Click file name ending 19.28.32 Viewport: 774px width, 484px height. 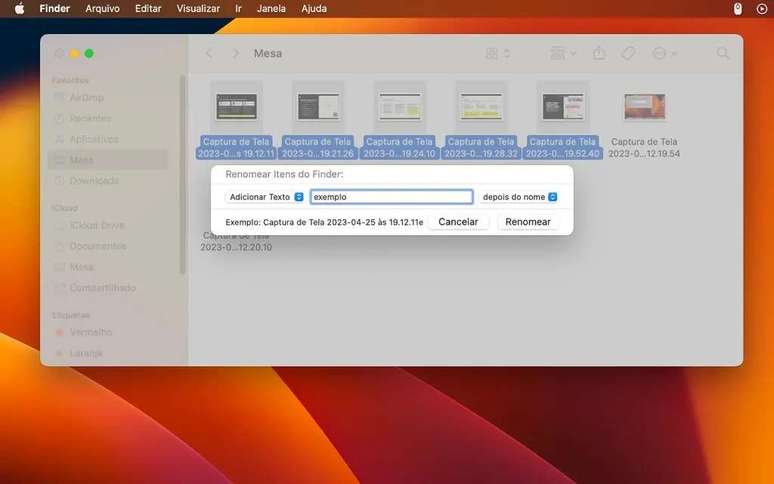[481, 148]
